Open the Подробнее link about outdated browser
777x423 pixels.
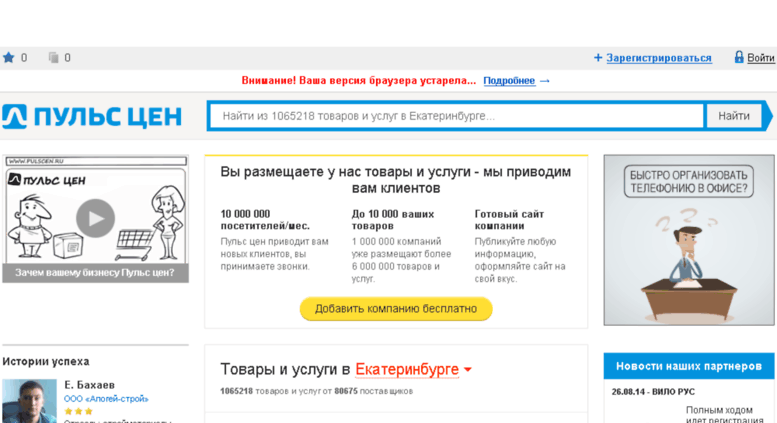(x=509, y=81)
